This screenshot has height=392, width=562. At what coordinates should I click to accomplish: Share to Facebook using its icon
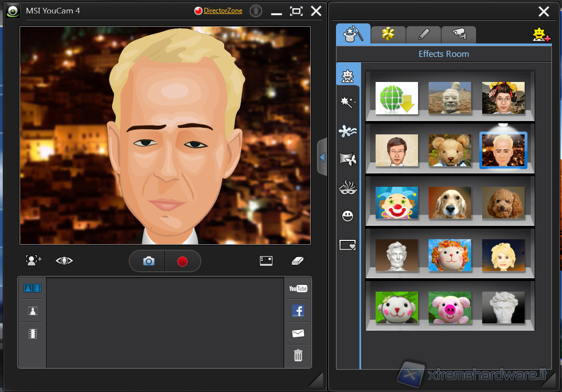[x=298, y=311]
